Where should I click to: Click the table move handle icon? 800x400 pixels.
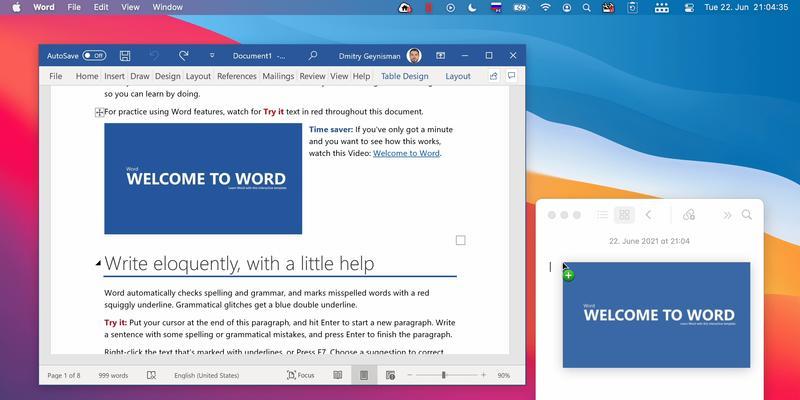pyautogui.click(x=100, y=112)
